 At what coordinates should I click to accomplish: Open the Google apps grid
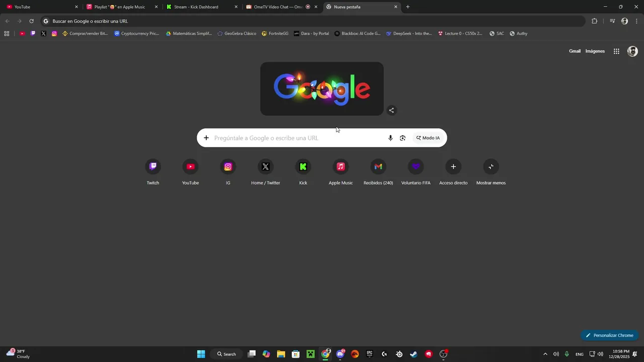(616, 51)
